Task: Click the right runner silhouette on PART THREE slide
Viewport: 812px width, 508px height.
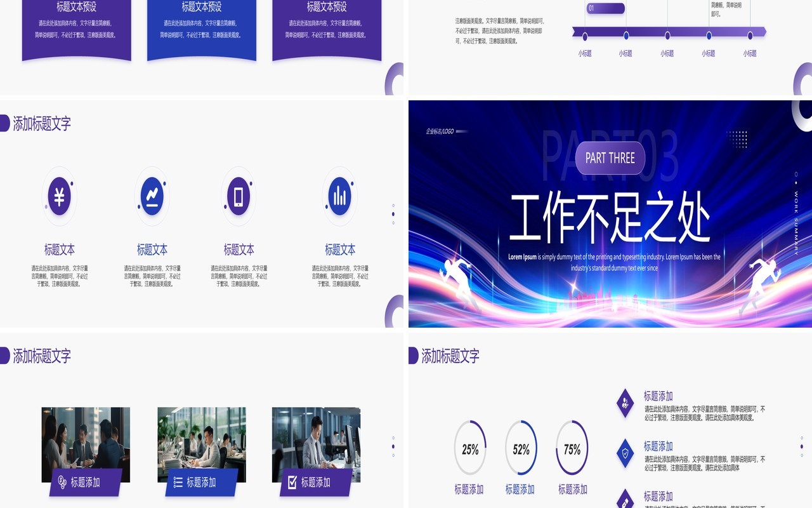Action: pos(759,284)
